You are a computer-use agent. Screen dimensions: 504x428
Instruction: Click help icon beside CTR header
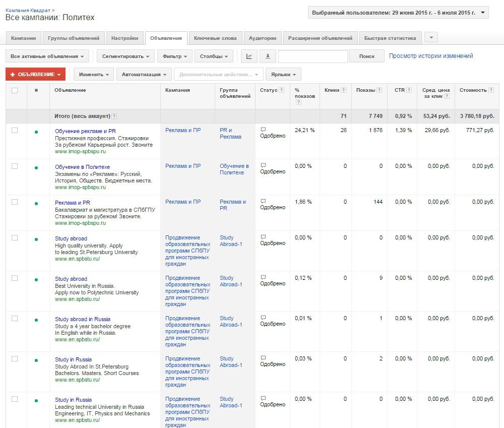[409, 90]
